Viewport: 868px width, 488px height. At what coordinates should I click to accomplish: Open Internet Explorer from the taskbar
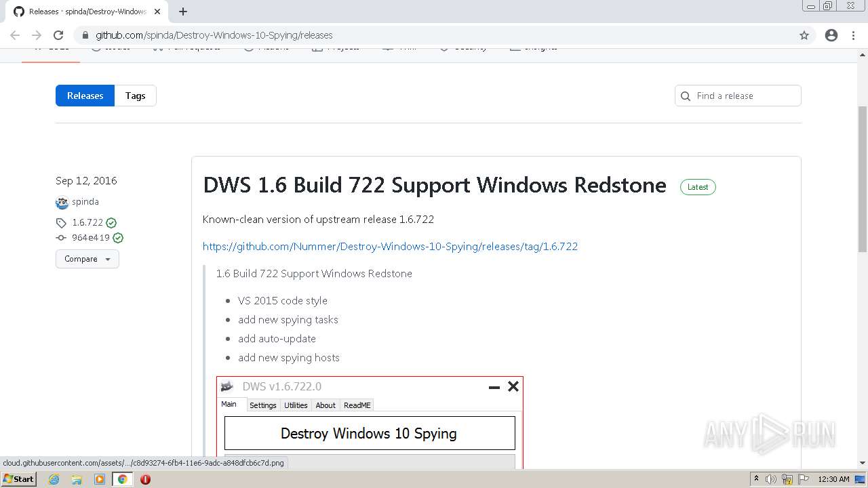54,479
